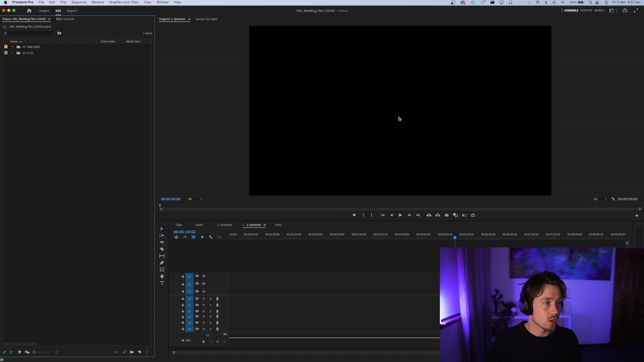Toggle Linked Selection in timeline
Viewport: 644px width, 362px height.
194,237
